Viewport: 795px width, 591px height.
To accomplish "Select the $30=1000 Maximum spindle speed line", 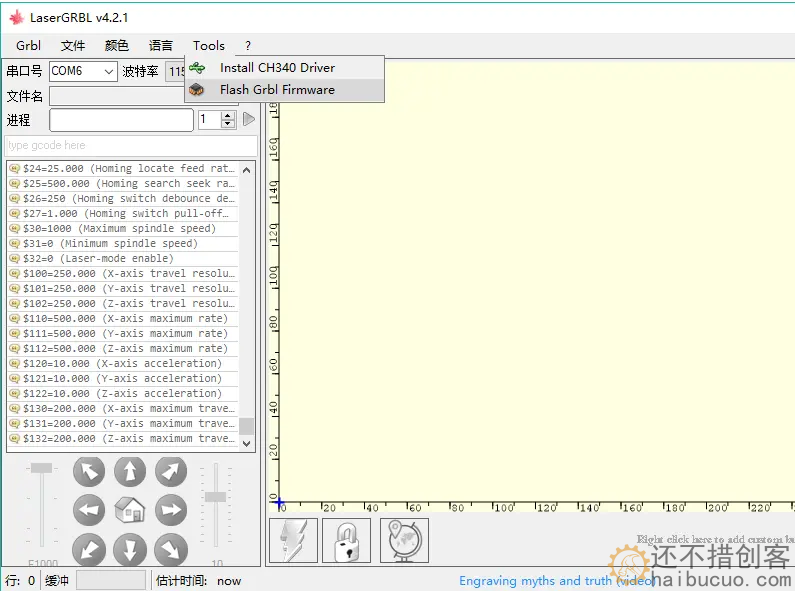I will pos(123,229).
